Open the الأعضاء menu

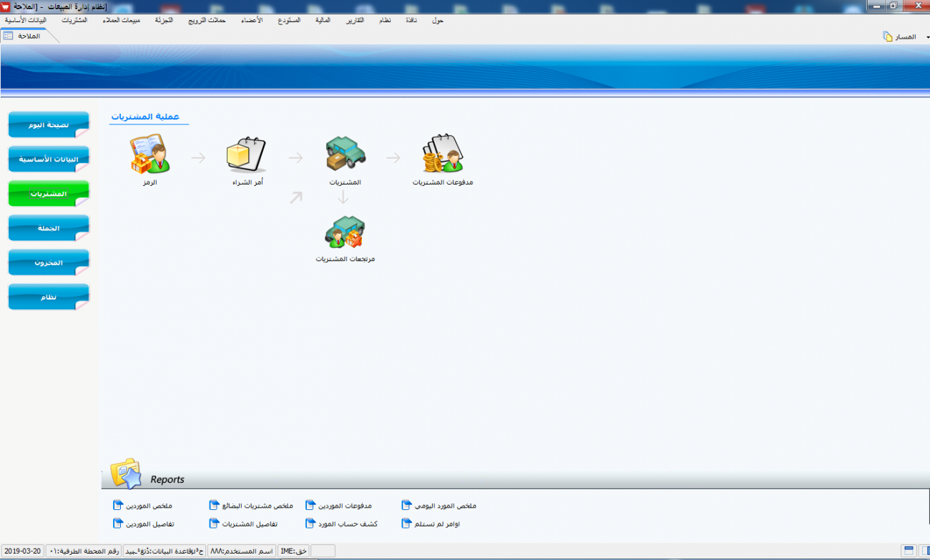(253, 20)
